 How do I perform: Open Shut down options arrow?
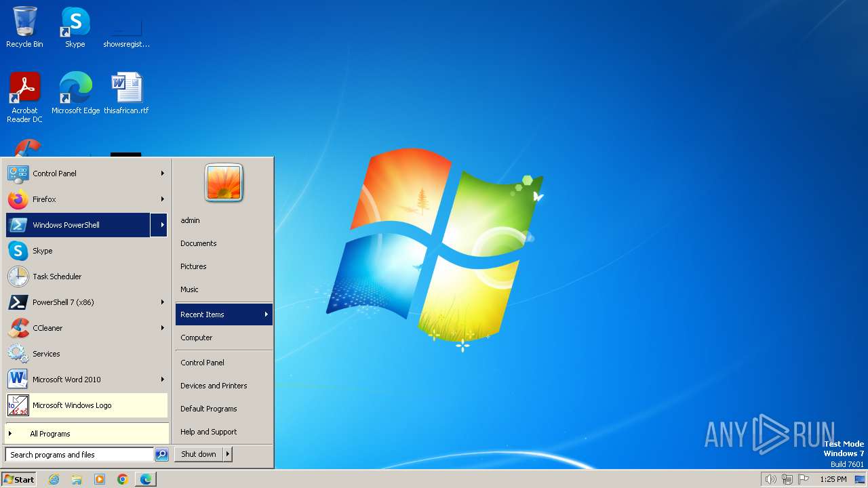(228, 454)
